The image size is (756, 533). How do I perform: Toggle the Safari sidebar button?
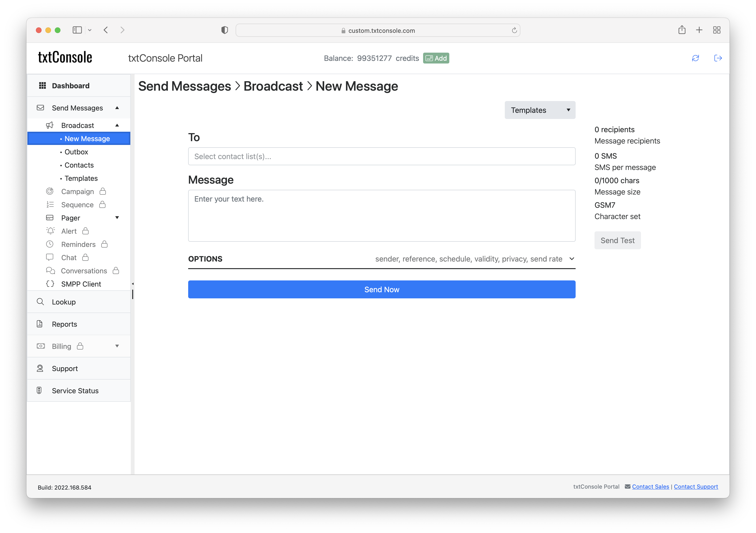pyautogui.click(x=77, y=30)
